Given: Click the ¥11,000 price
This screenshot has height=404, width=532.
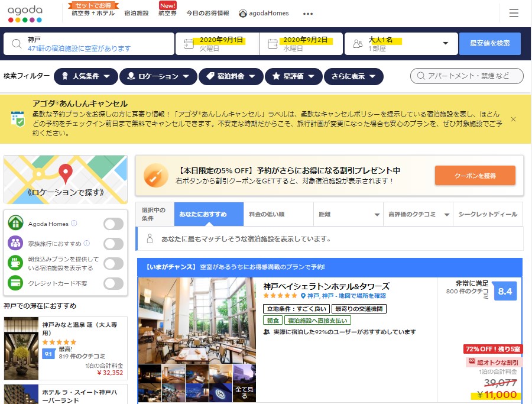Looking at the screenshot, I should pos(497,395).
